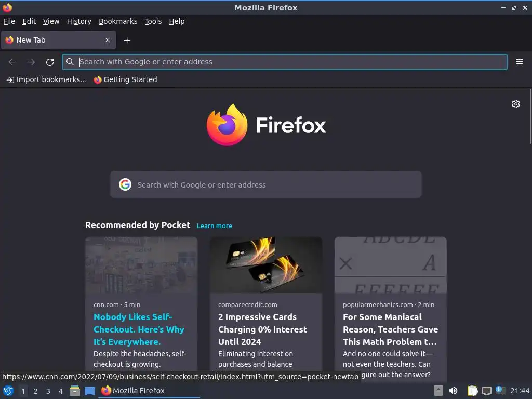This screenshot has height=399, width=532.
Task: Click the CNN self-checkout store thumbnail
Action: click(141, 265)
